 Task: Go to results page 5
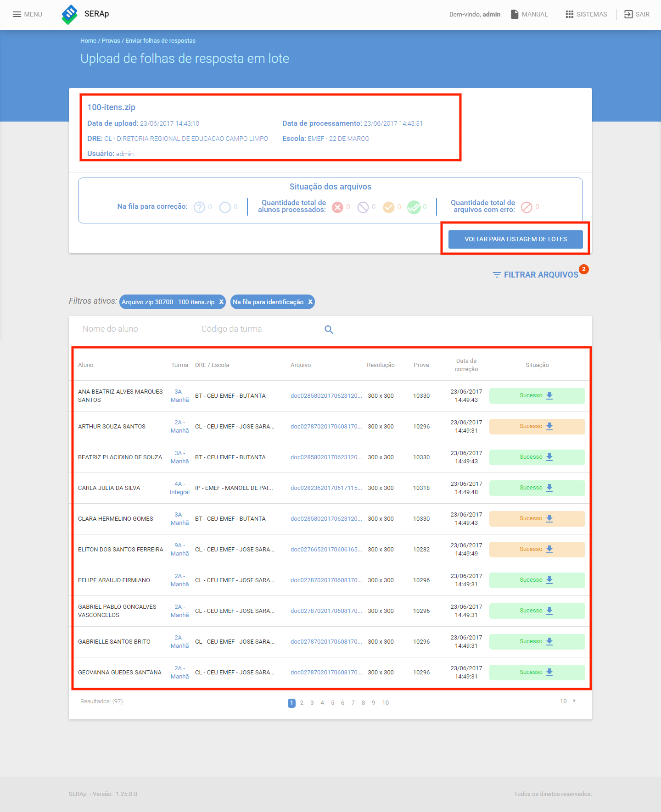[332, 703]
